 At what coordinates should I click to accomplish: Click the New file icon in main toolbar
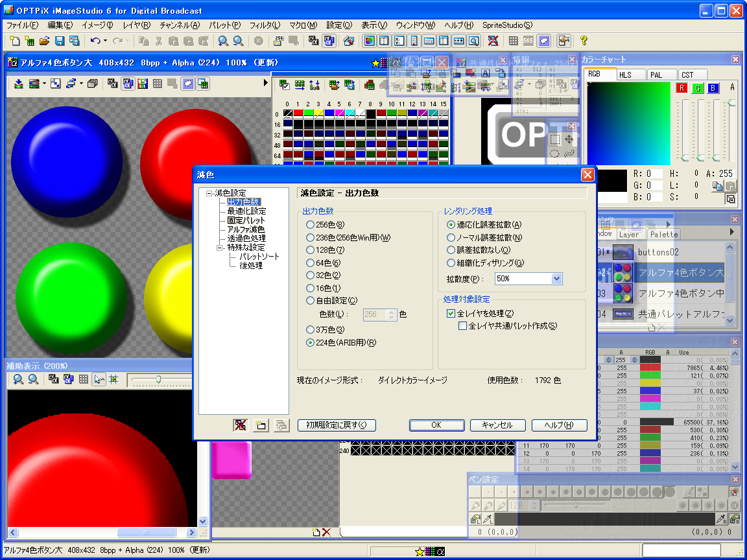[15, 41]
